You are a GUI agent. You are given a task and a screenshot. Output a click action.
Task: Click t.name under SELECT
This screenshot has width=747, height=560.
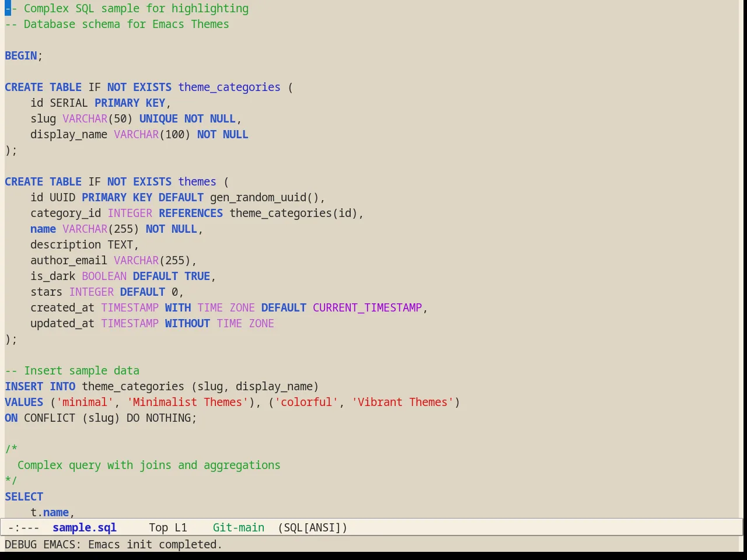50,512
